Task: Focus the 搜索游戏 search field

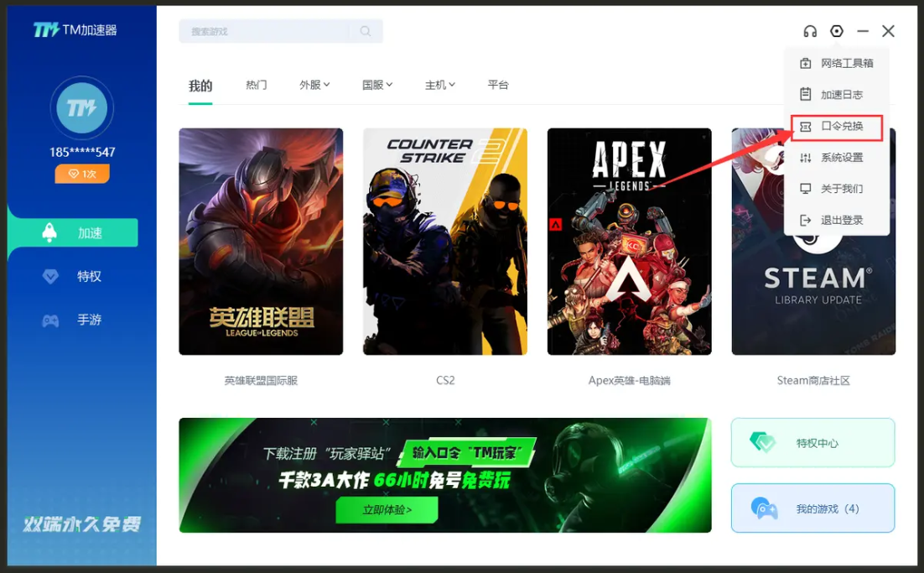Action: (281, 31)
